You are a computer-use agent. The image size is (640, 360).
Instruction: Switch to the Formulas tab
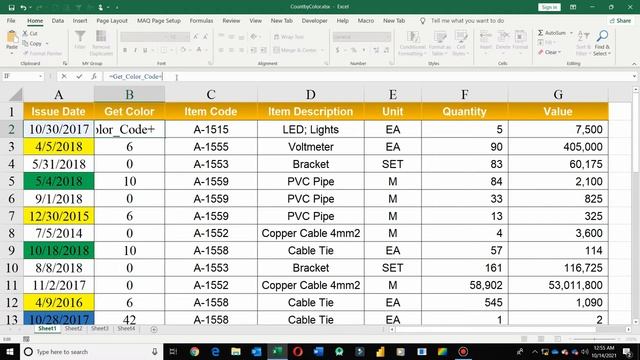tap(201, 20)
